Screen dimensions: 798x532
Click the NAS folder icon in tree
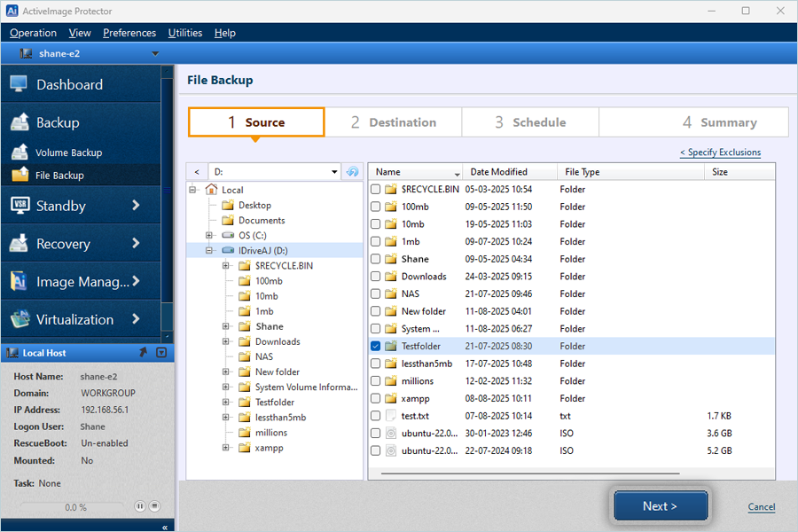[x=245, y=356]
